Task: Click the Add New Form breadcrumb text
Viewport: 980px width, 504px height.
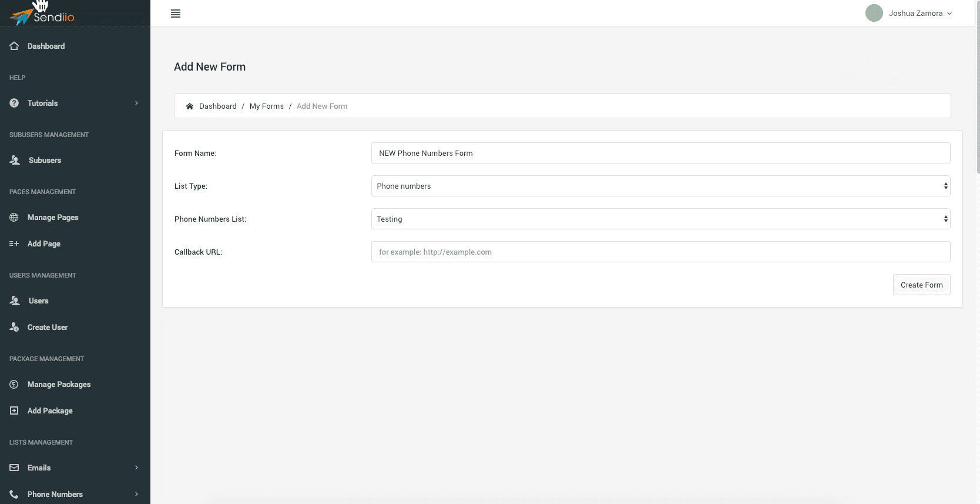Action: click(x=322, y=106)
